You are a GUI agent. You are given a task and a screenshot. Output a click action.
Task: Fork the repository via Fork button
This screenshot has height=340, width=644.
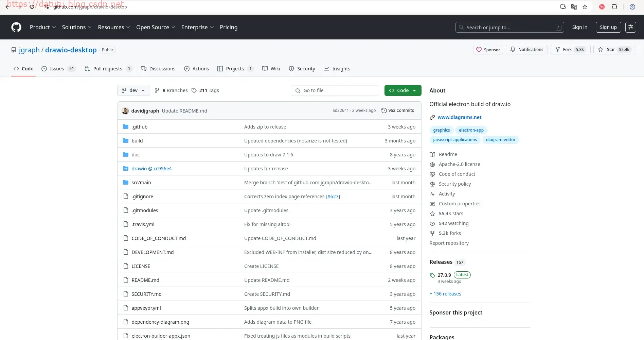pyautogui.click(x=570, y=50)
